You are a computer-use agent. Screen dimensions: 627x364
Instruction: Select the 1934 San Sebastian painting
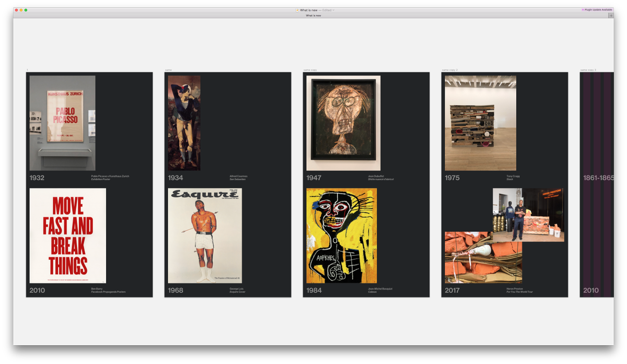[x=183, y=123]
